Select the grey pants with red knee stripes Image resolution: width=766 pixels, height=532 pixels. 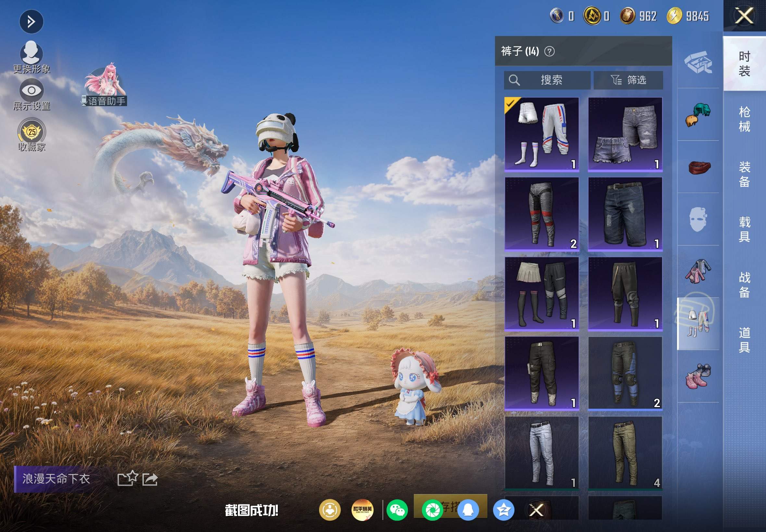(542, 214)
